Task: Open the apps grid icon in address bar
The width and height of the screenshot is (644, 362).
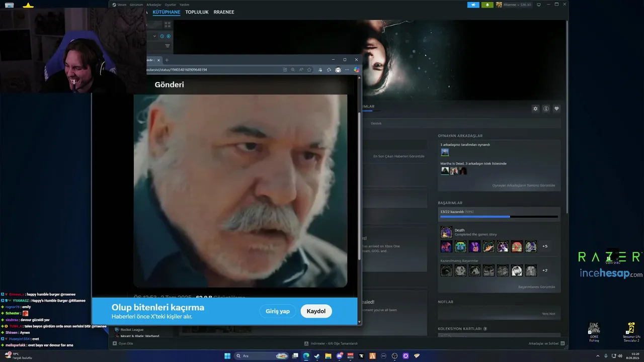Action: [285, 70]
